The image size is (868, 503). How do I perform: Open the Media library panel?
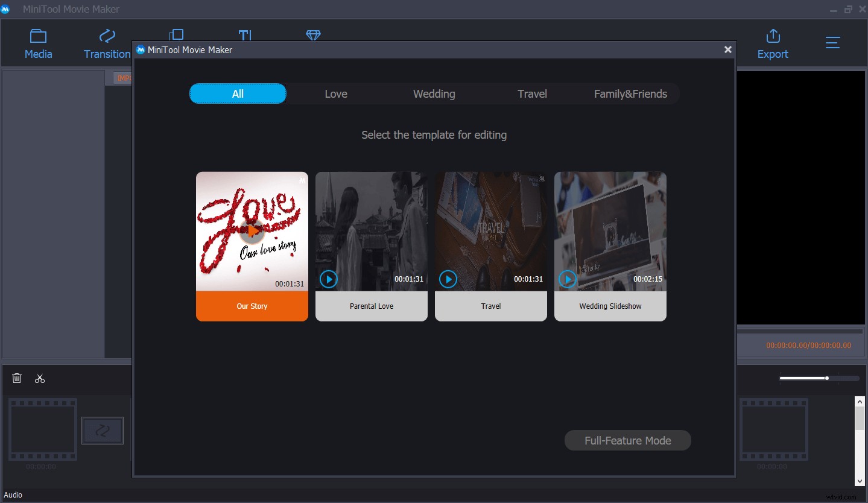38,42
